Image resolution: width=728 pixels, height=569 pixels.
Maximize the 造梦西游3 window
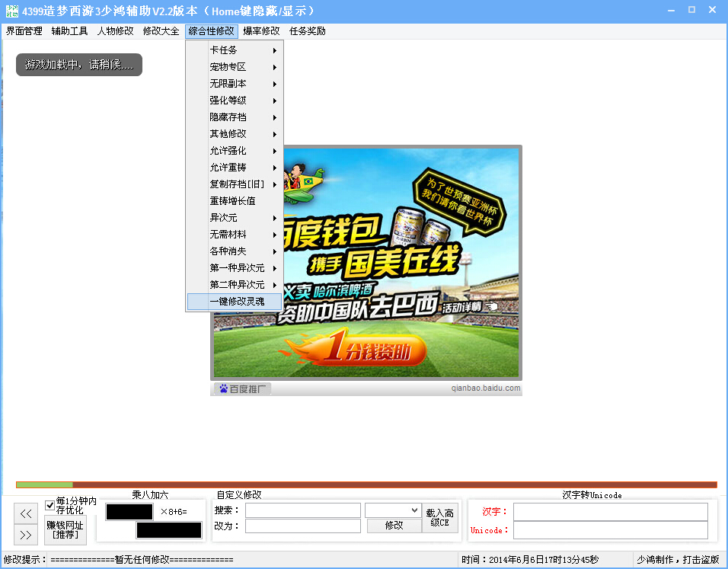click(691, 10)
